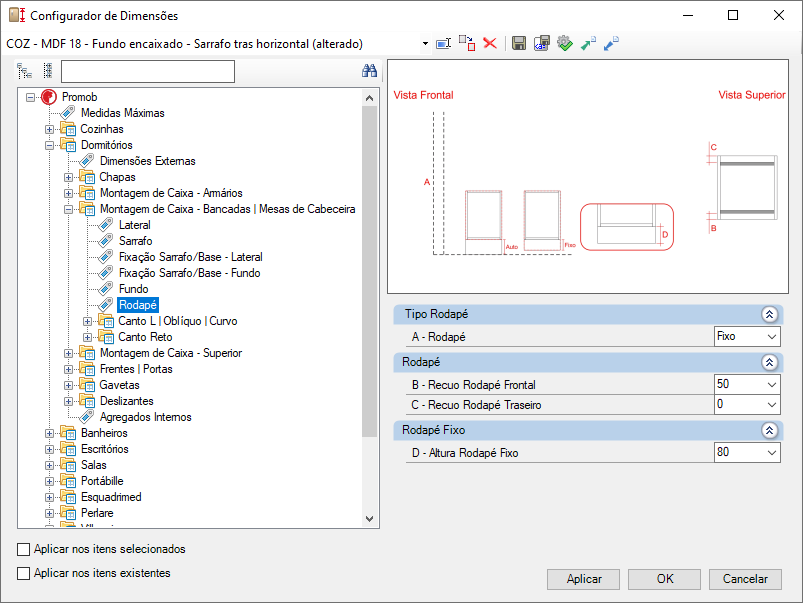Viewport: 803px width, 603px height.
Task: Click the tag icon beside Sarrafo
Action: pos(105,241)
